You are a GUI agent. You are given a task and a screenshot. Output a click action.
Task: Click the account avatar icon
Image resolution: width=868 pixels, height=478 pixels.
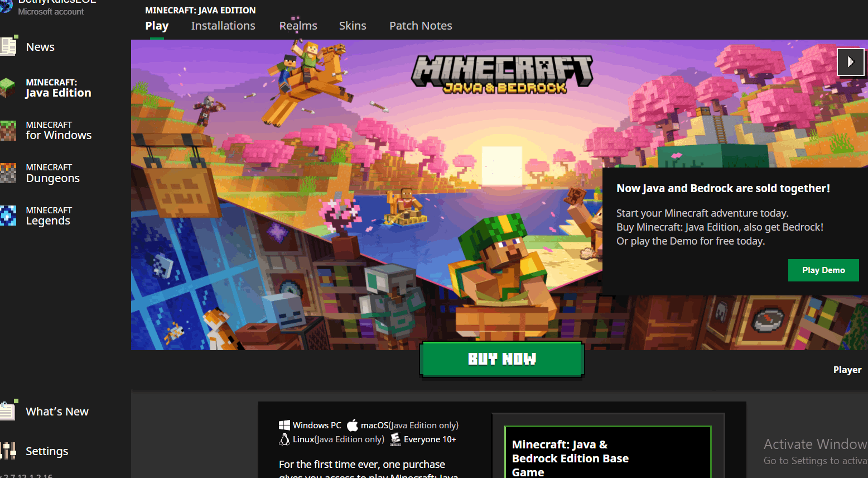click(x=6, y=6)
